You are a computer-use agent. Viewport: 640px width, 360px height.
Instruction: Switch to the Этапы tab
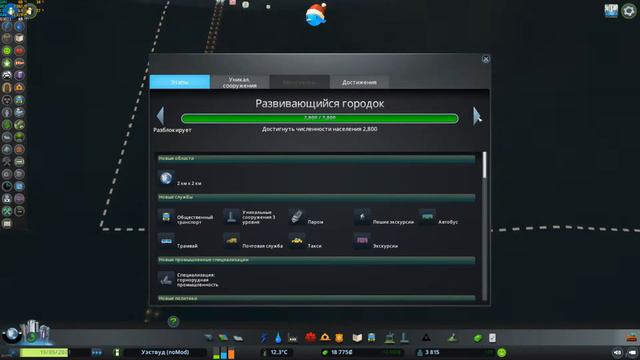(180, 82)
